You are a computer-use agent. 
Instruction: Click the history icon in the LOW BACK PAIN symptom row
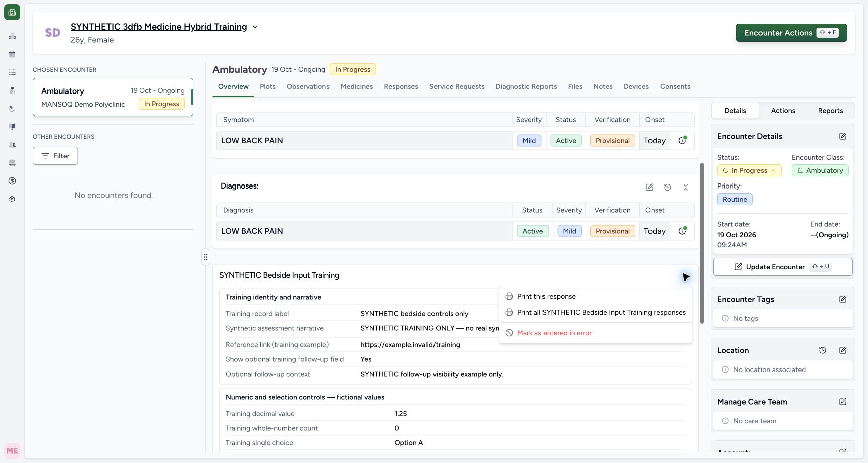(682, 140)
